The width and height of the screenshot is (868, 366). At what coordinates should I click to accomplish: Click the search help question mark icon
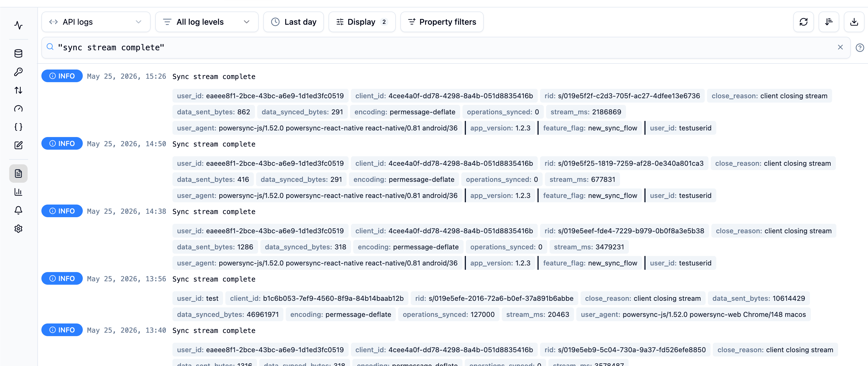click(x=860, y=47)
